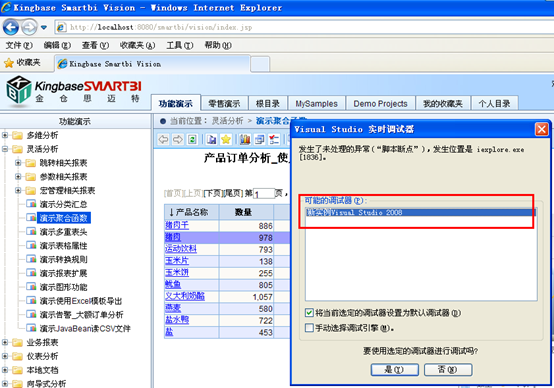Open the 文件 menu
554x388 pixels.
19,45
